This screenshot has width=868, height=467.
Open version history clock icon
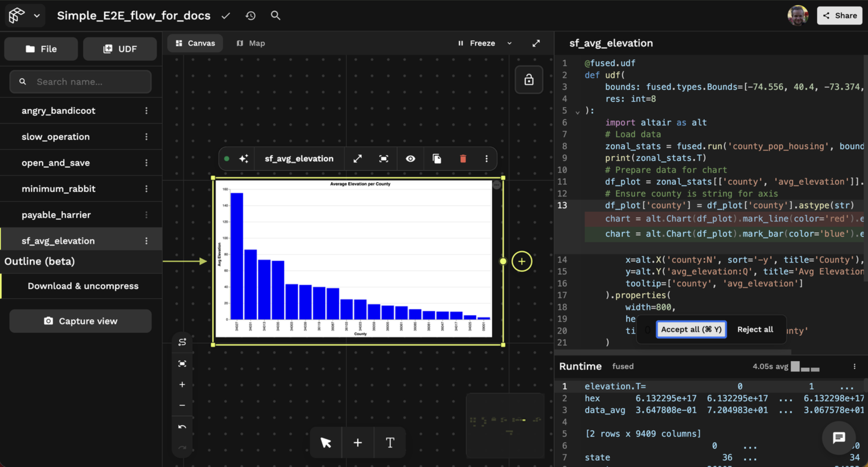[x=250, y=15]
